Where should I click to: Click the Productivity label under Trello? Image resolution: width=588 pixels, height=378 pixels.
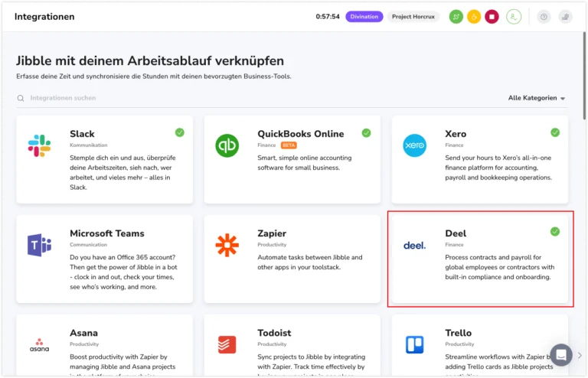point(459,344)
